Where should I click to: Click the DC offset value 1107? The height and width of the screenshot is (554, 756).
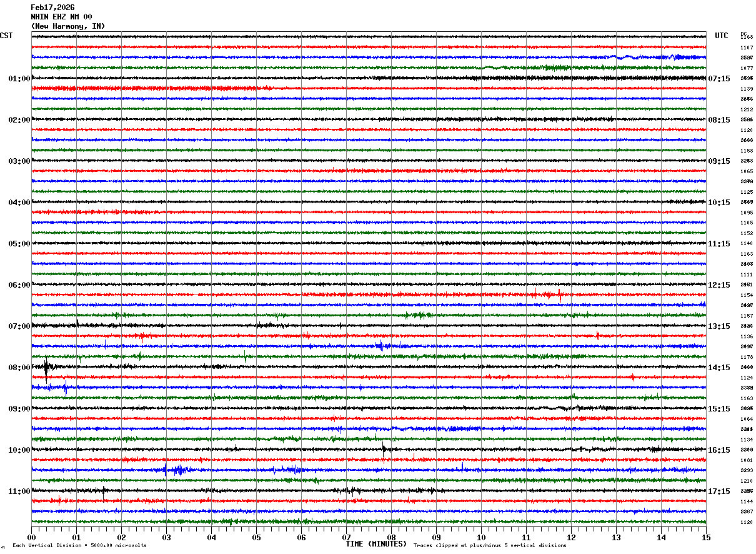[747, 48]
